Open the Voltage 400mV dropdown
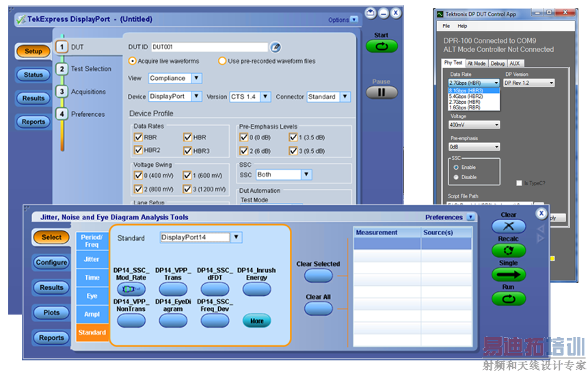 [x=474, y=125]
